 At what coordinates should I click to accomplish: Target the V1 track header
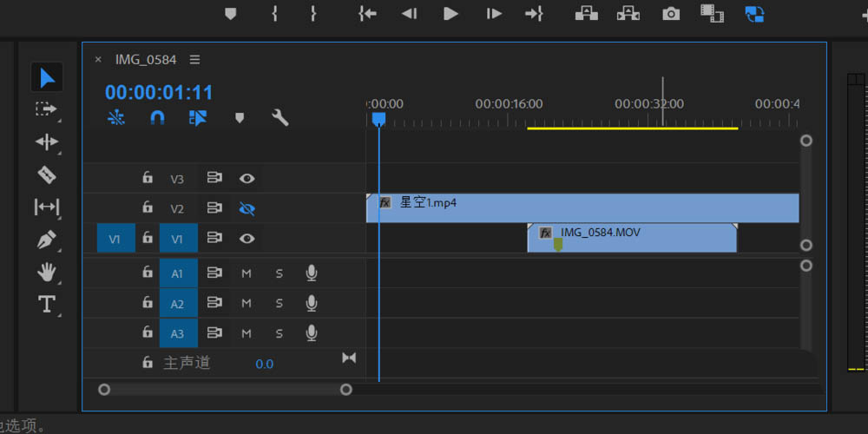178,238
